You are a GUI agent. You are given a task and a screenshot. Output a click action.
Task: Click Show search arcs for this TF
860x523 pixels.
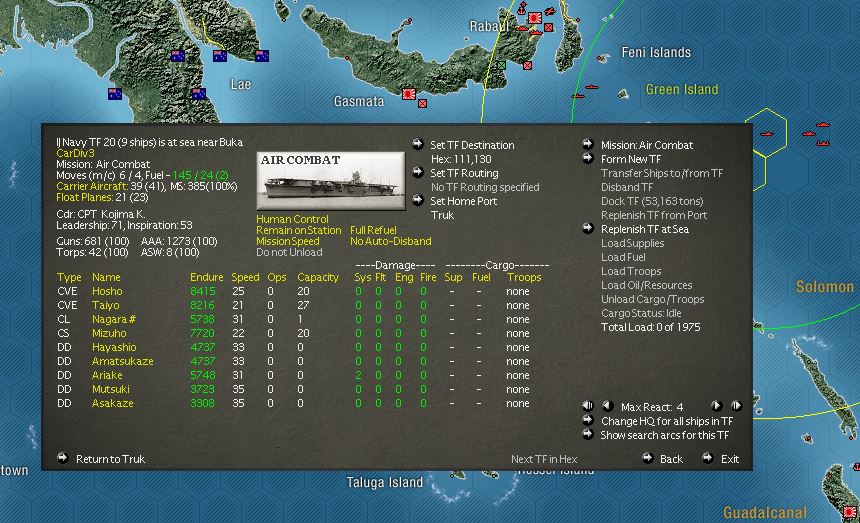click(x=665, y=436)
